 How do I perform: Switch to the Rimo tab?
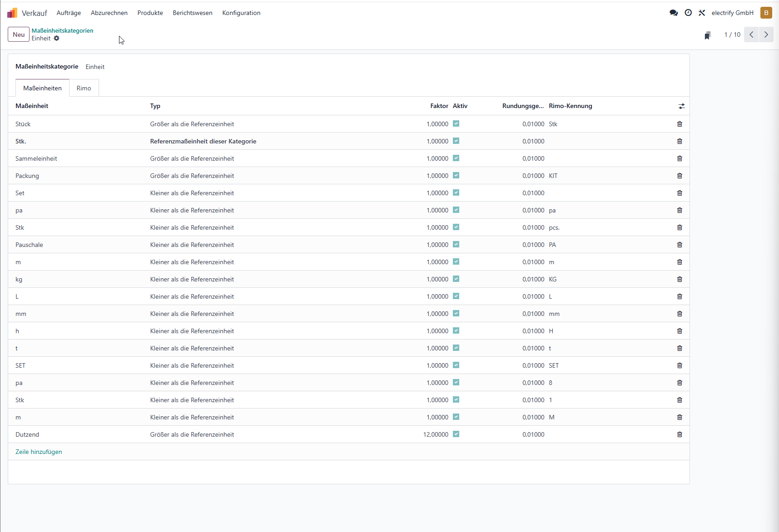[x=84, y=88]
